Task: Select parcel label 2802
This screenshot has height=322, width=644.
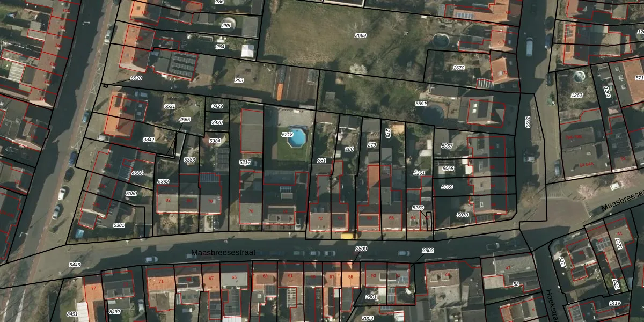Action: pyautogui.click(x=428, y=251)
